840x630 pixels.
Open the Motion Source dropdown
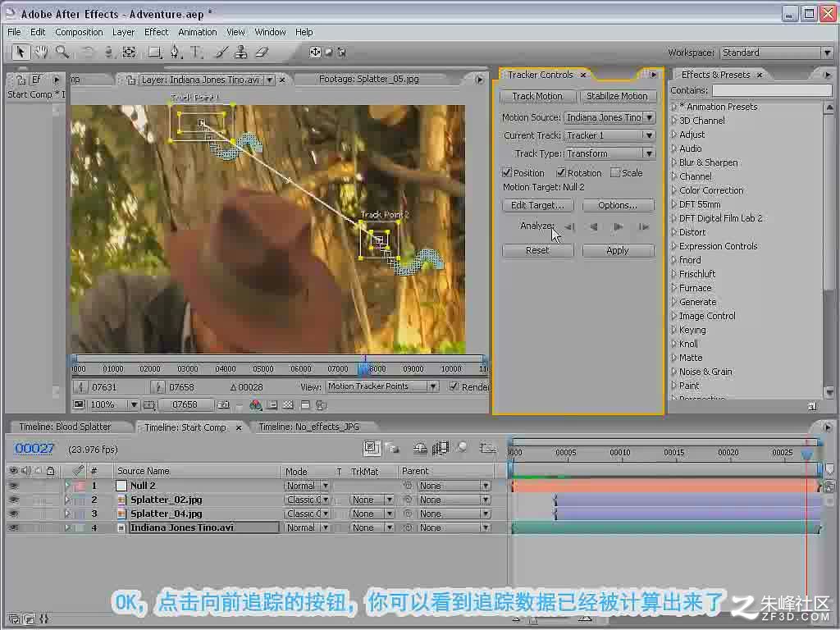point(609,117)
